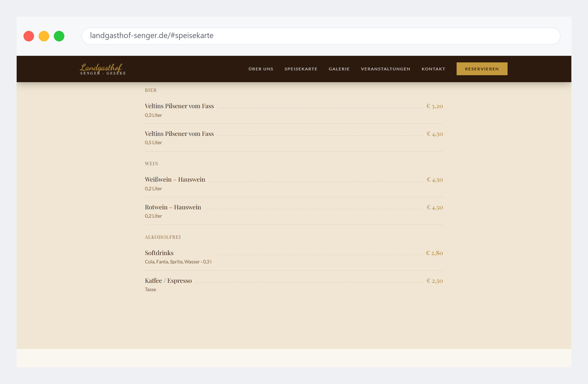Click the red close window dot
Image resolution: width=588 pixels, height=384 pixels.
(29, 36)
